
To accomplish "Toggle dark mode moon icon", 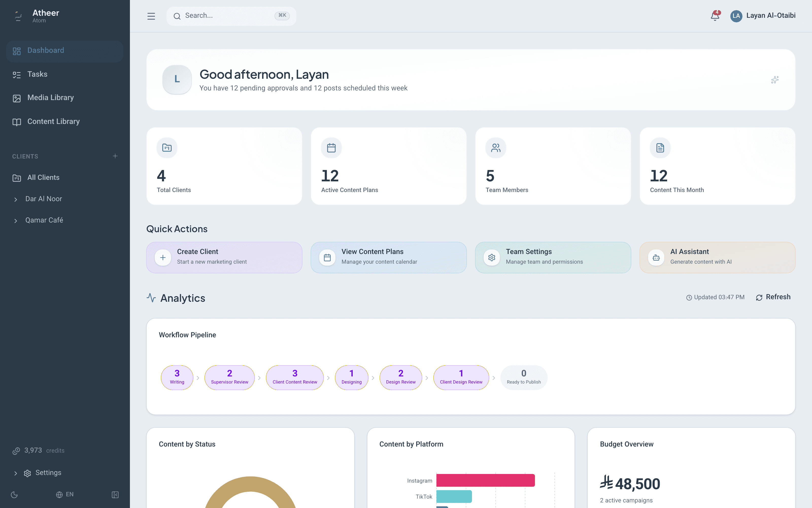I will click(14, 495).
